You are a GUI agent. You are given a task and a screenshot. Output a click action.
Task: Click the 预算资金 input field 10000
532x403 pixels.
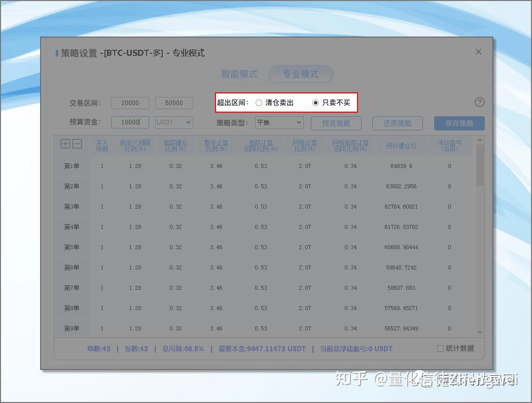coord(130,122)
